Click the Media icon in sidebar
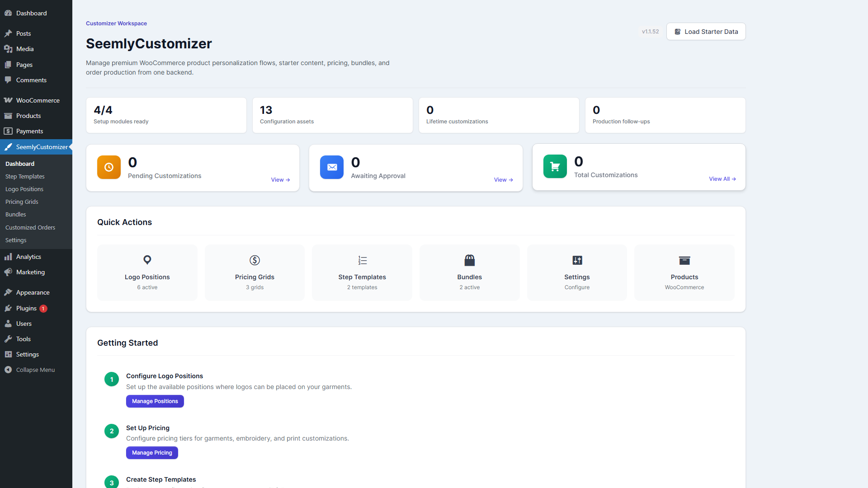Viewport: 868px width, 488px height. (8, 49)
